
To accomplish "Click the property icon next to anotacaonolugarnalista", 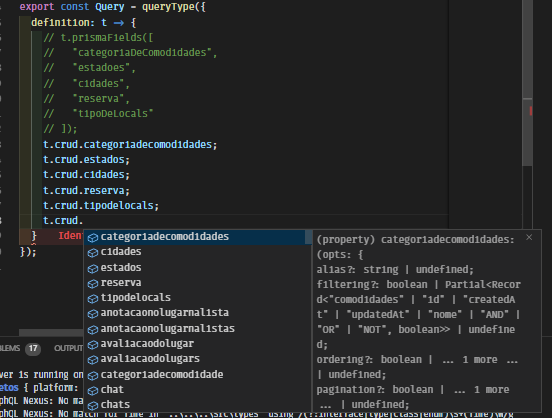I will click(x=93, y=314).
